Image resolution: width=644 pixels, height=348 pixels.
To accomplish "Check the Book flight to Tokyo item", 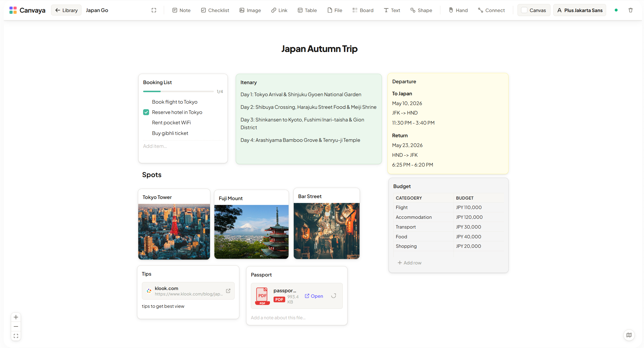I will [x=146, y=102].
